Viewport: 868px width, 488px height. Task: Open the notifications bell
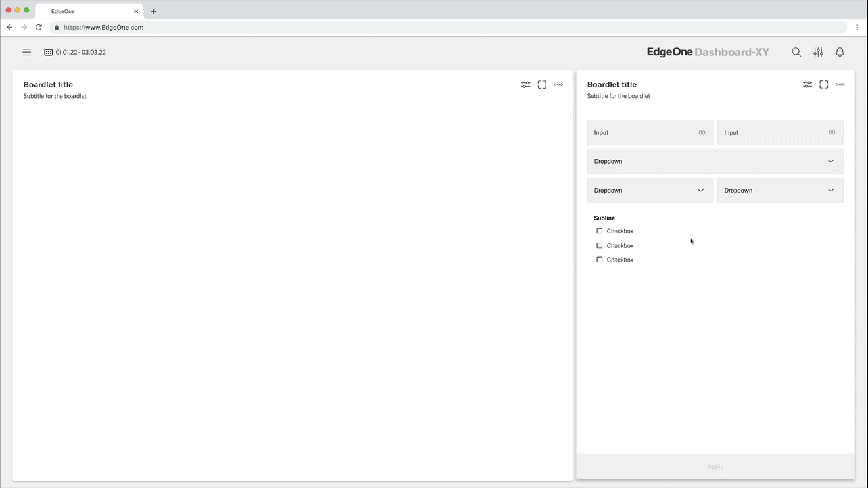point(840,52)
